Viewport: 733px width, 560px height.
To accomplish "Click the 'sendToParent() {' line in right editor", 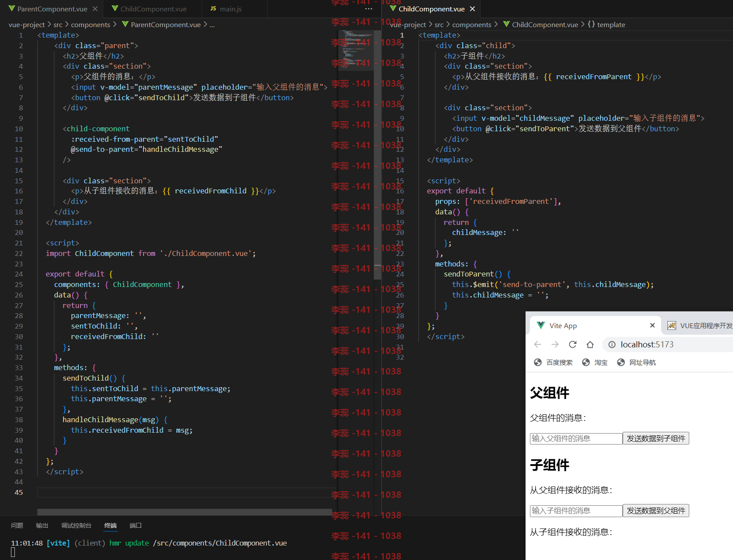I will tap(477, 274).
